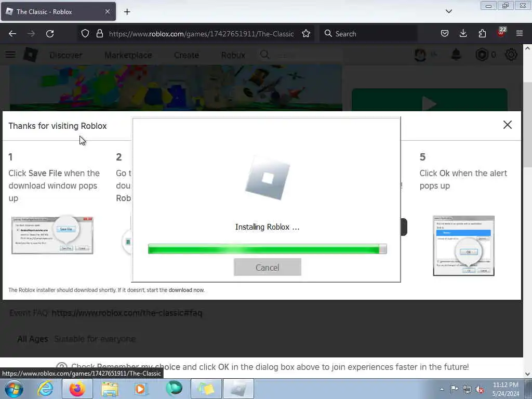Open the Roblox avatar profile icon
Image resolution: width=532 pixels, height=399 pixels.
[x=420, y=55]
